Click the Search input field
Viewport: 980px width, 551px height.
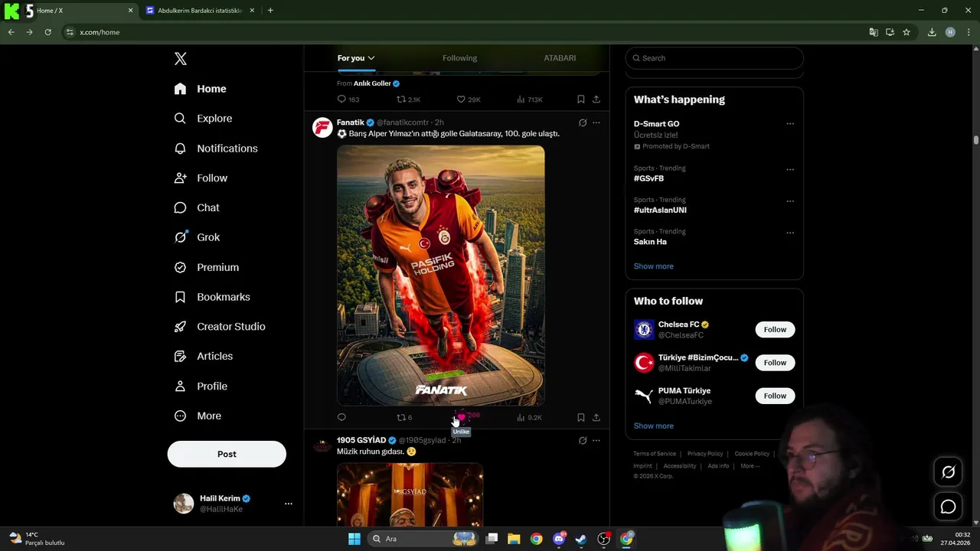pos(714,58)
